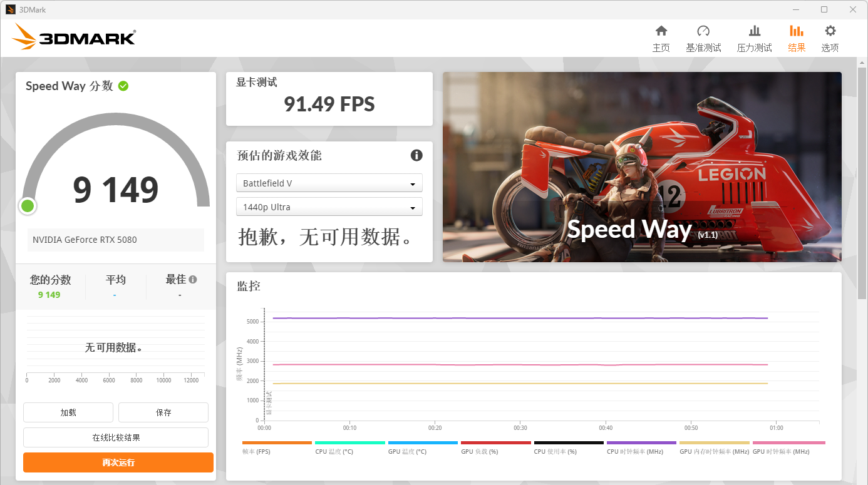Open the Home (主页) tab icon
Image resolution: width=868 pixels, height=485 pixels.
click(x=661, y=31)
